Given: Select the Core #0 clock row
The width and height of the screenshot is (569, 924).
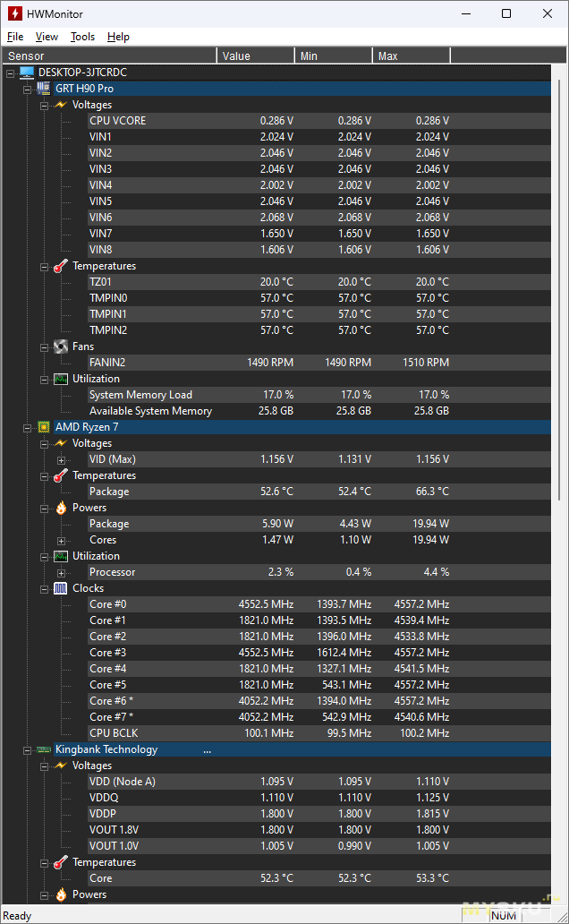Looking at the screenshot, I should click(318, 604).
